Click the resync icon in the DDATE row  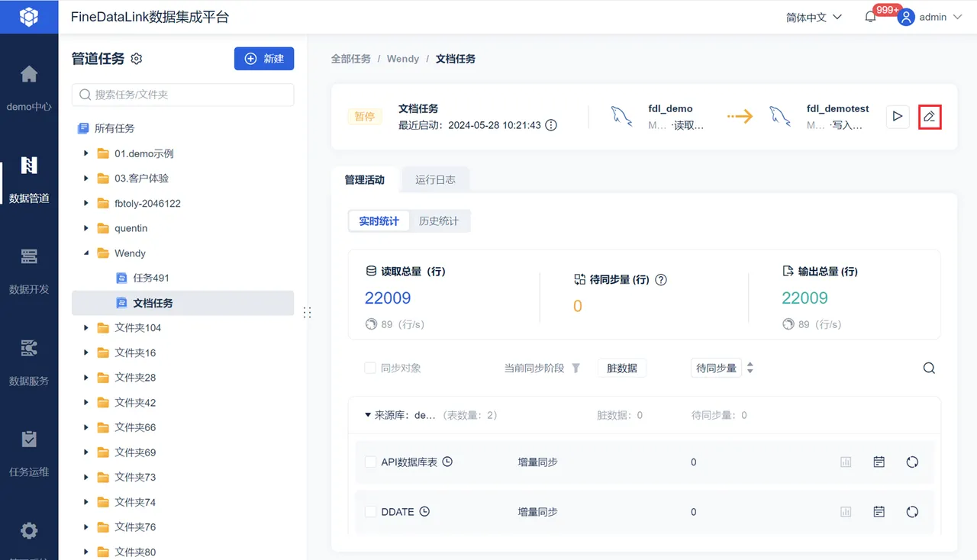(912, 512)
